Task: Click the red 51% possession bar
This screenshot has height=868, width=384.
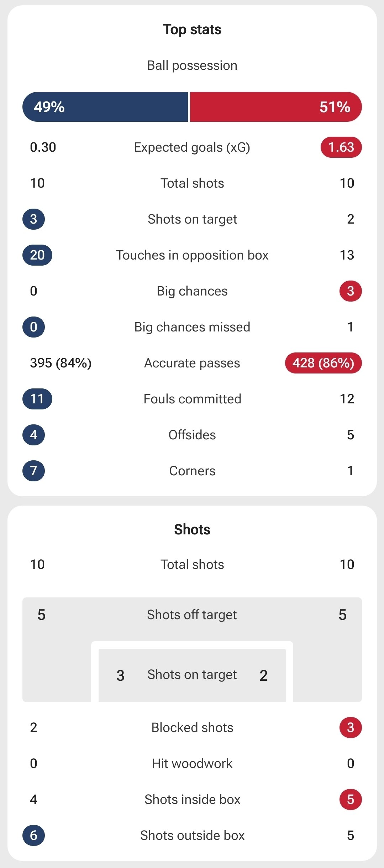Action: tap(276, 107)
